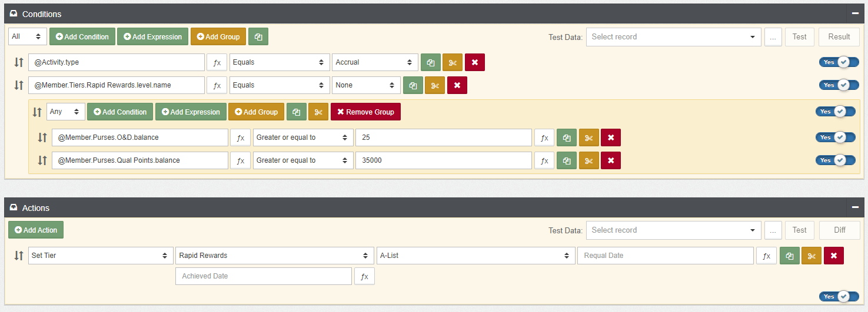Cut the Rapid Rewards level.name condition
Viewport: 868px width, 312px height.
[435, 85]
